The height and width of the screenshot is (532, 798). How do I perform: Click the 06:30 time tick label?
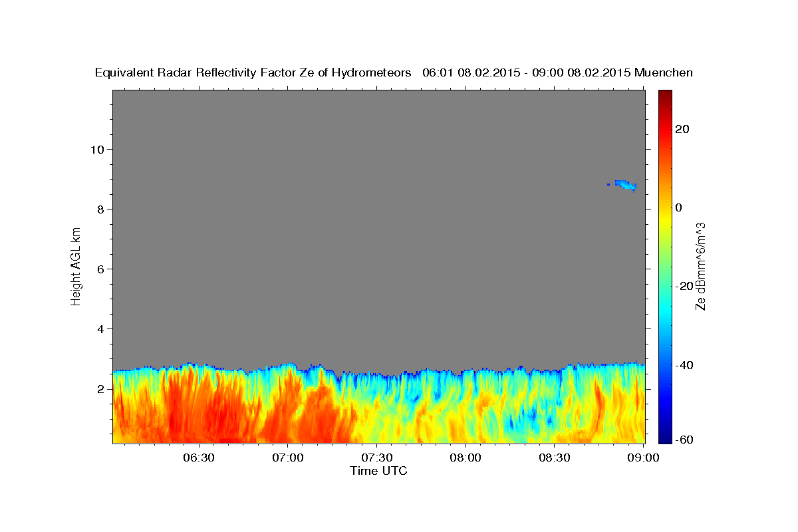click(199, 458)
